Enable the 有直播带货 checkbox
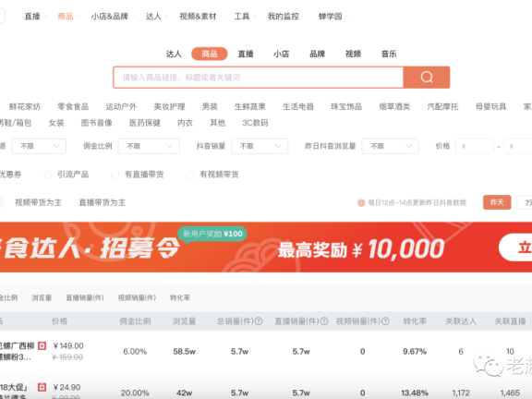 tap(115, 175)
